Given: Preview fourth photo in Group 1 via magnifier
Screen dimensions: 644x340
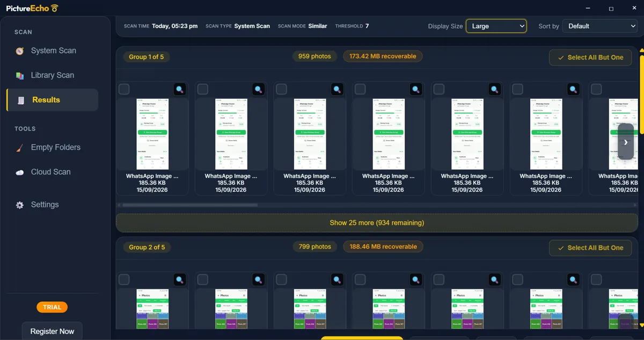Looking at the screenshot, I should pos(416,89).
